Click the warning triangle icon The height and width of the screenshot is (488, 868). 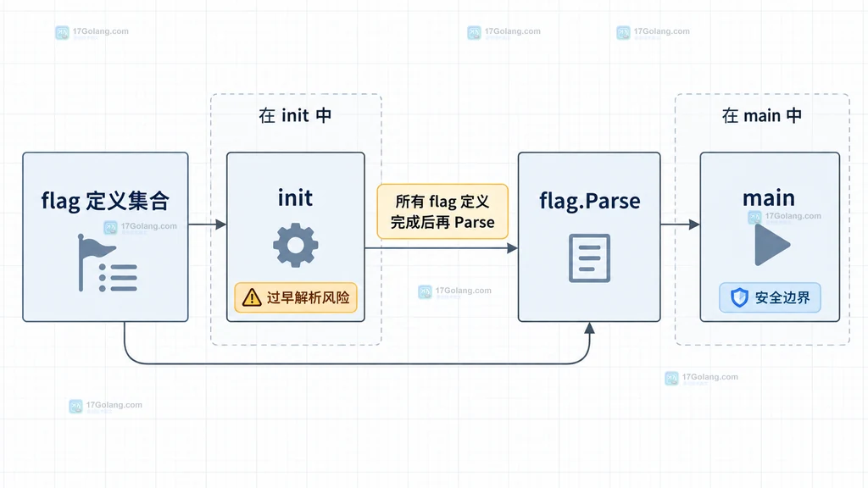pos(252,297)
